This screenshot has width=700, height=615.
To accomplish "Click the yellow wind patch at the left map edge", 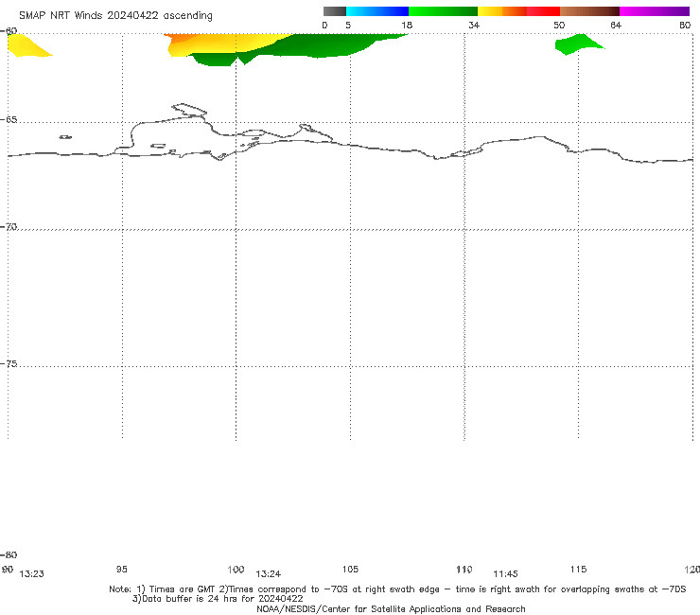I will click(25, 46).
